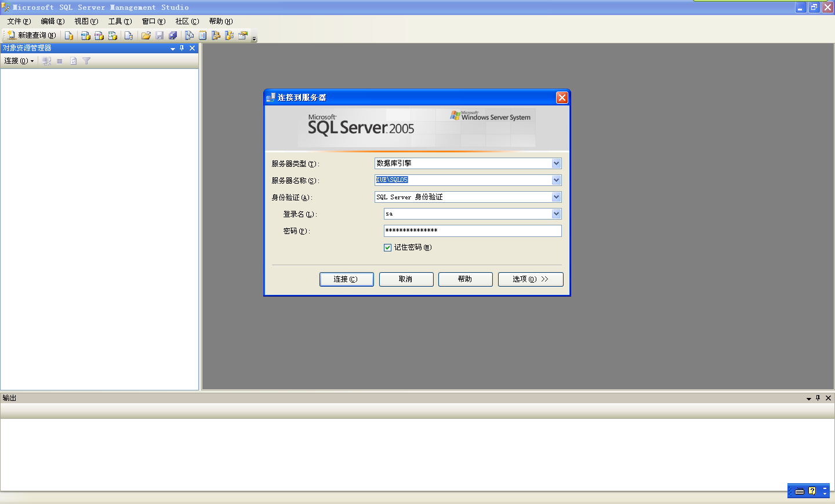Image resolution: width=835 pixels, height=504 pixels.
Task: Expand the 服务器名称 dropdown
Action: (556, 180)
